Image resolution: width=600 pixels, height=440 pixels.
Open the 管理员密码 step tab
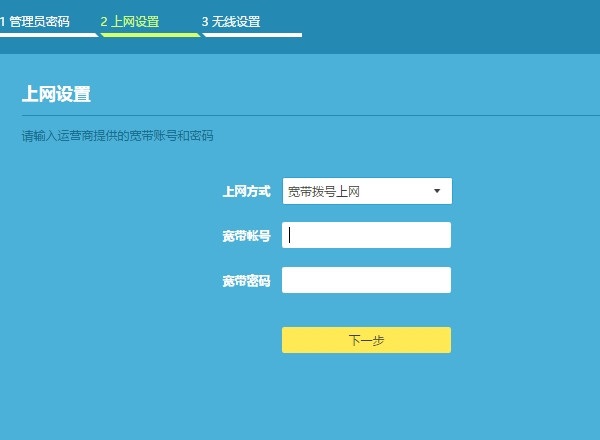pyautogui.click(x=40, y=21)
